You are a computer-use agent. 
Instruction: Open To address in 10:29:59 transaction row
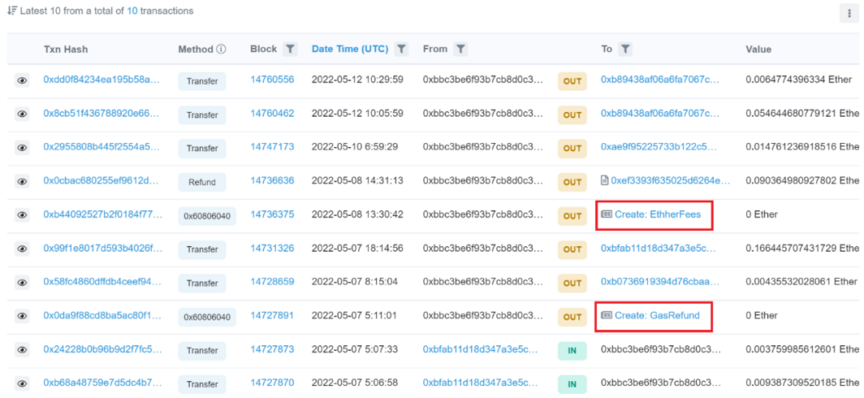[660, 80]
